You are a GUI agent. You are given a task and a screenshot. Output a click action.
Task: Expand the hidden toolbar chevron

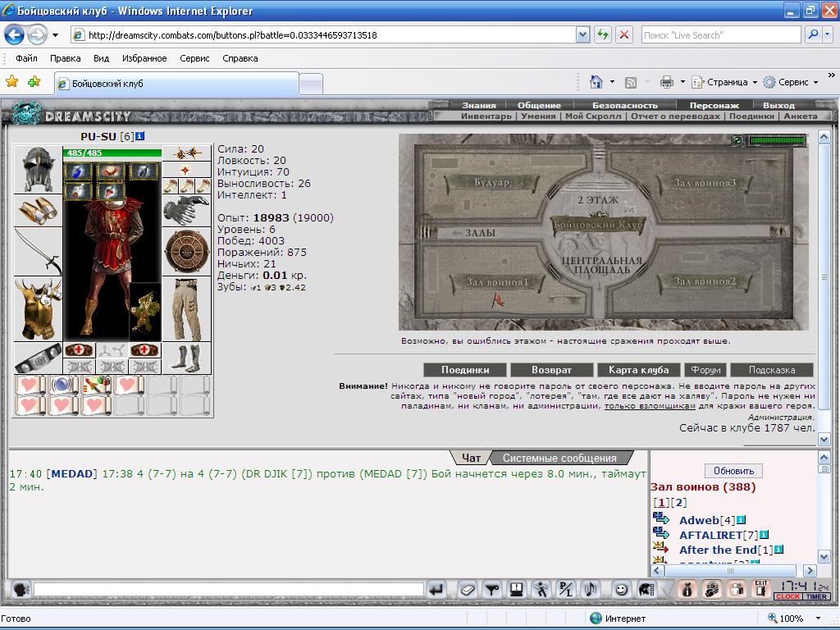[x=832, y=75]
